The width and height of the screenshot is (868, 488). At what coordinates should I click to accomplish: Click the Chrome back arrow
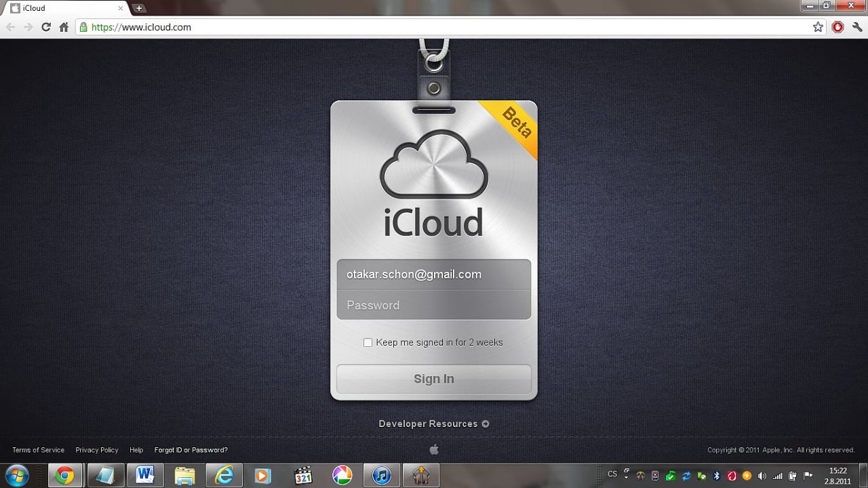[x=10, y=27]
